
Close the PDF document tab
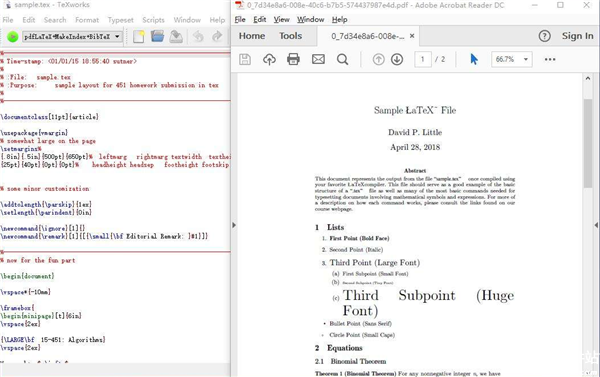pyautogui.click(x=412, y=36)
